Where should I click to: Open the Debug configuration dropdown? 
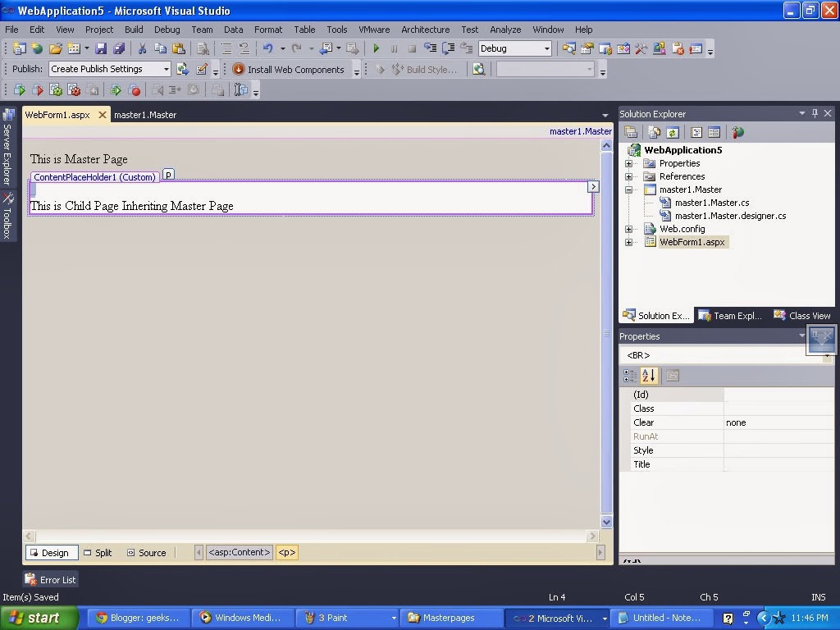(546, 48)
